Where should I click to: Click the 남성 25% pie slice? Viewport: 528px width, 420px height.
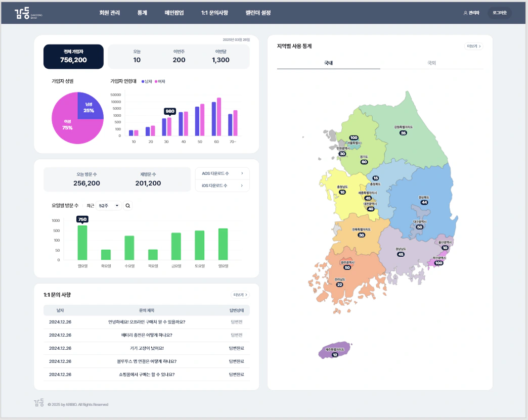[x=89, y=107]
